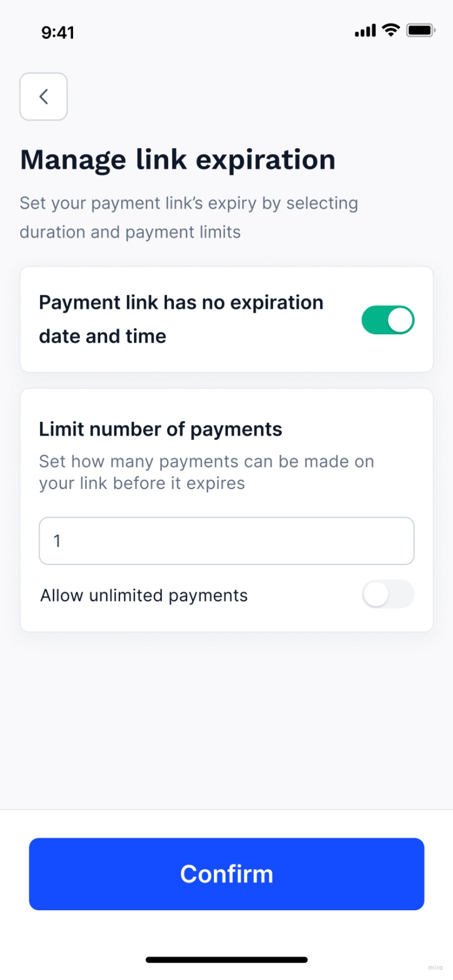Tap the home indicator bar at bottom
Screen dimensions: 453x980
pyautogui.click(x=226, y=960)
